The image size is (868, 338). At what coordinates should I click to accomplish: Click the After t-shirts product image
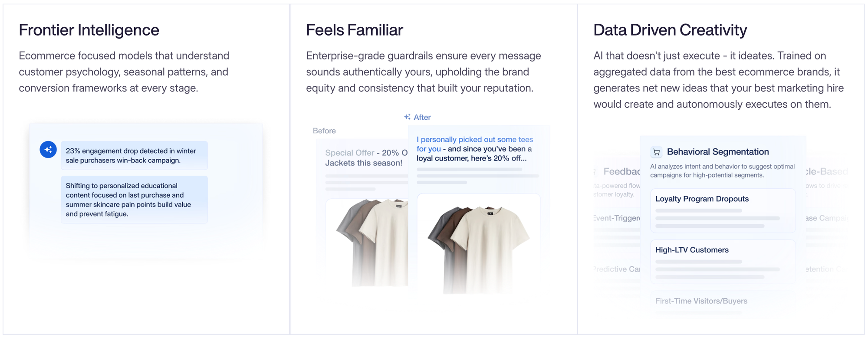[478, 244]
